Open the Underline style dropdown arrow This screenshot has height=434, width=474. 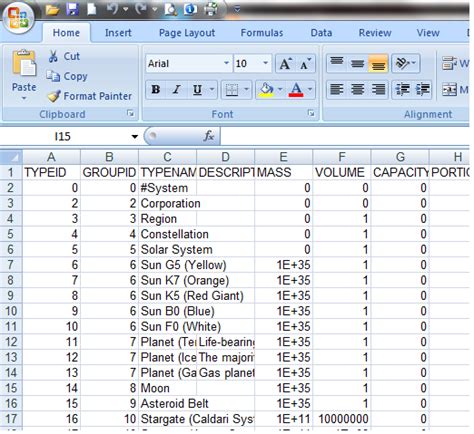click(212, 89)
